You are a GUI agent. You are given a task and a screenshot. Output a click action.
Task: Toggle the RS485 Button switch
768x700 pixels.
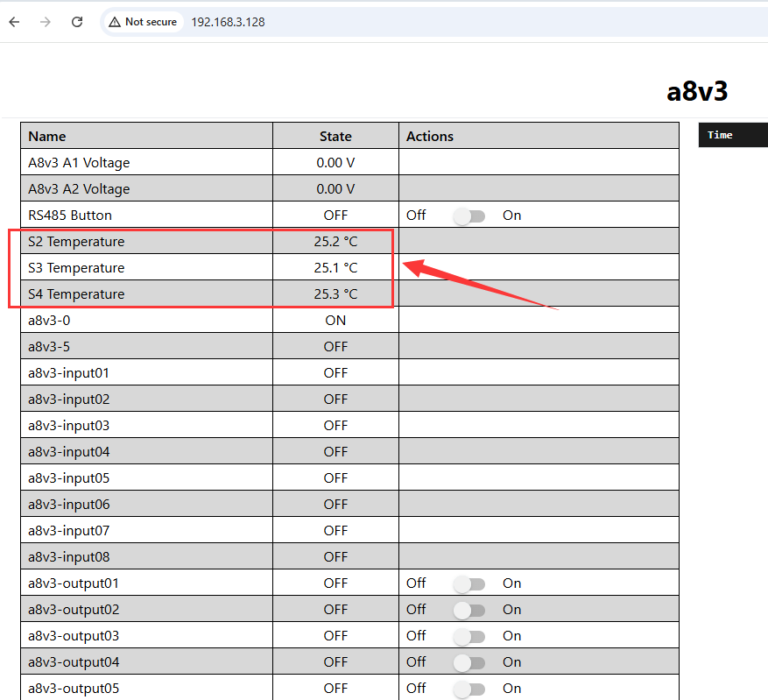[469, 216]
